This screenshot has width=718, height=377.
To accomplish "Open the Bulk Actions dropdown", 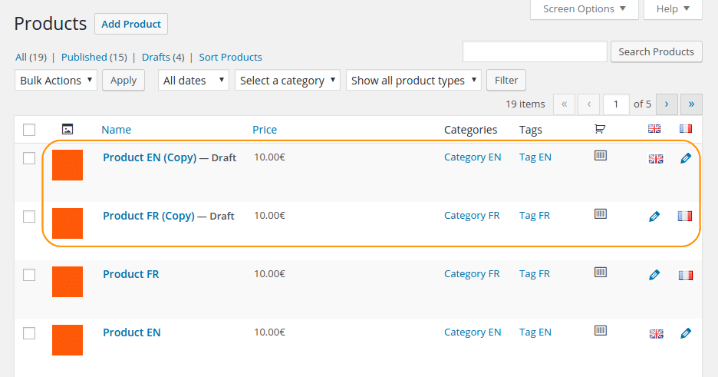I will click(56, 80).
